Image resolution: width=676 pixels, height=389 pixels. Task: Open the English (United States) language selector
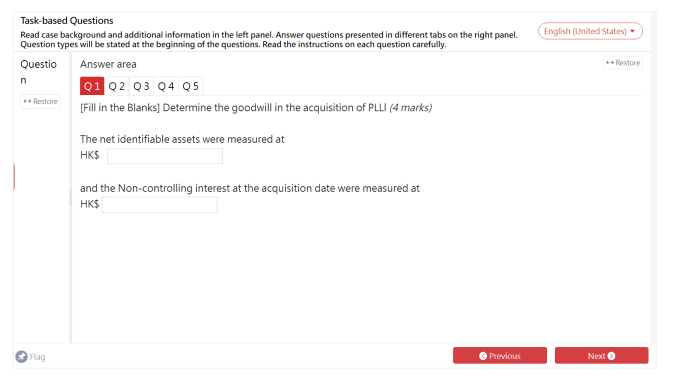[590, 31]
